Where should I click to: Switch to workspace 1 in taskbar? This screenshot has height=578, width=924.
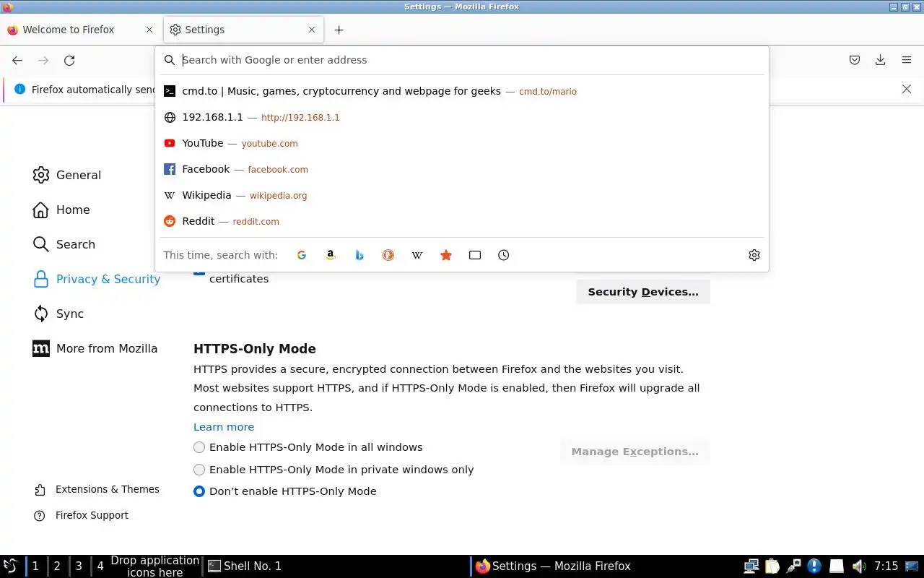tap(35, 566)
